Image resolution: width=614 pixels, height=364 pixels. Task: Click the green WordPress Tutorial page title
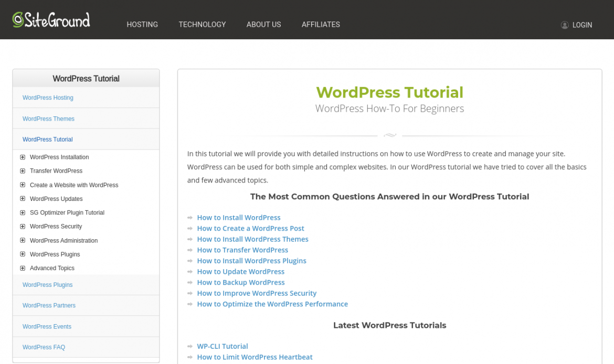389,92
